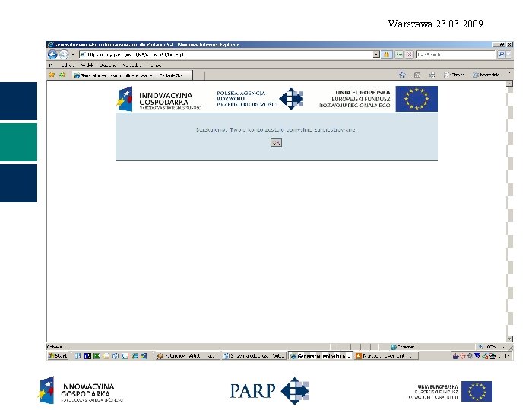Click the red Stop loading icon
Screen dimensions: 532x410
click(x=409, y=54)
